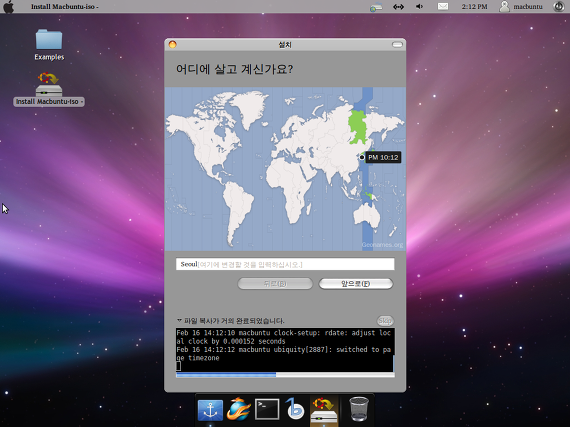Click the volume speaker icon
The image size is (570, 427).
tap(420, 7)
